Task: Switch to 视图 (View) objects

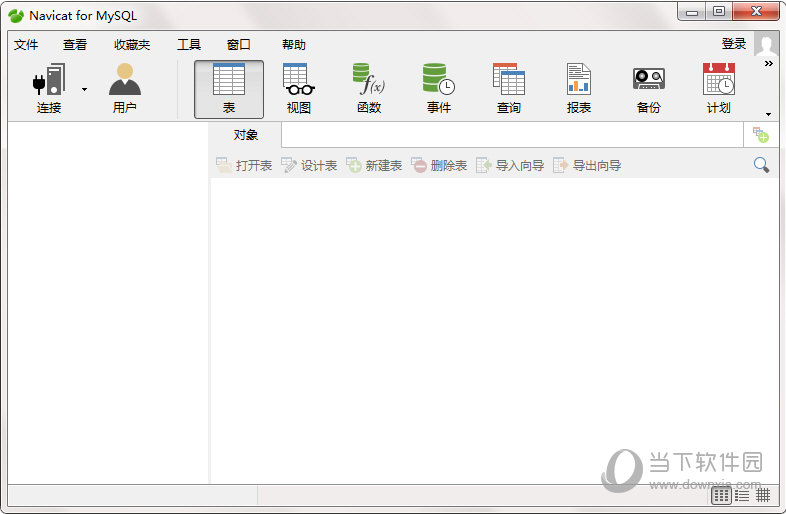Action: click(299, 88)
